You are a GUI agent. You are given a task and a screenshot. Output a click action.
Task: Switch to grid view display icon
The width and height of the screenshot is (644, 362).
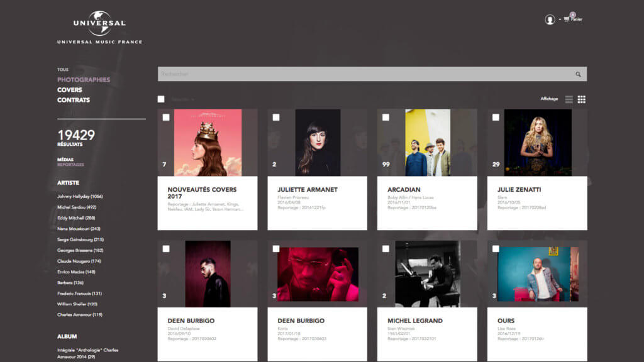pyautogui.click(x=582, y=99)
